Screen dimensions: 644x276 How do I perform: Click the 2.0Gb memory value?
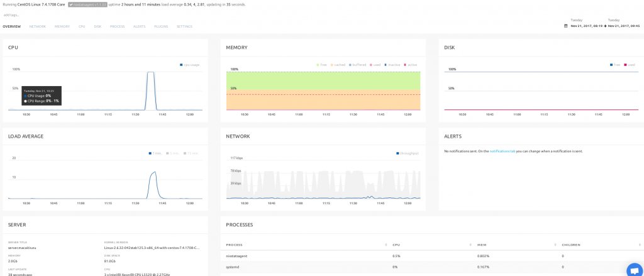point(13,261)
